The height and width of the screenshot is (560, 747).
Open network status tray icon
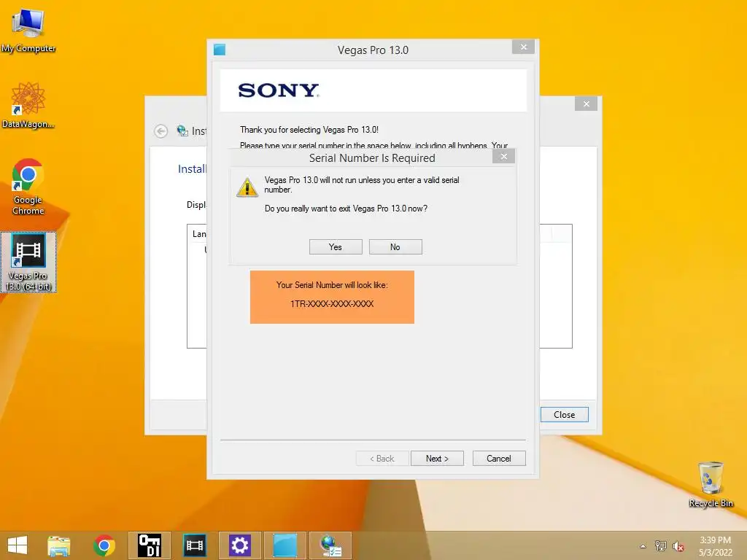tap(660, 546)
